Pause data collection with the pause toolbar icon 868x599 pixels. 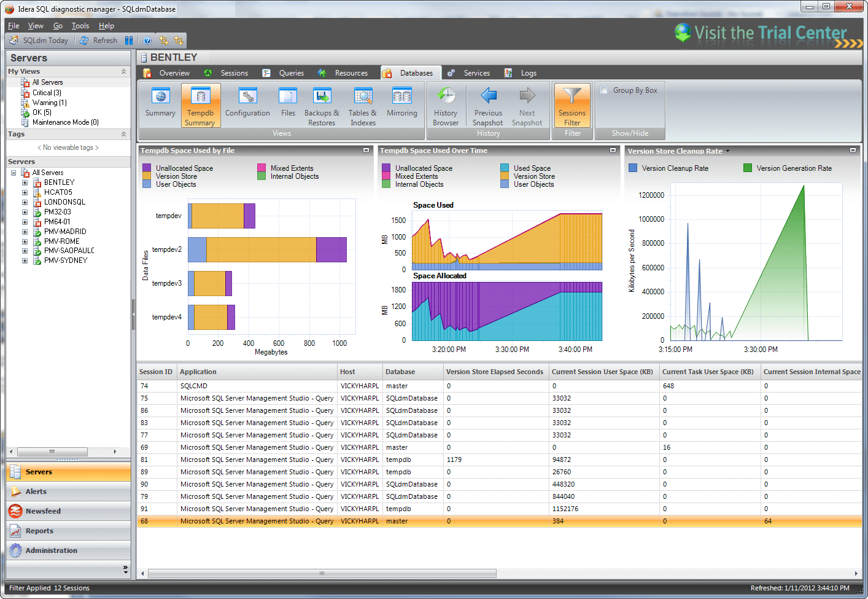pos(130,40)
